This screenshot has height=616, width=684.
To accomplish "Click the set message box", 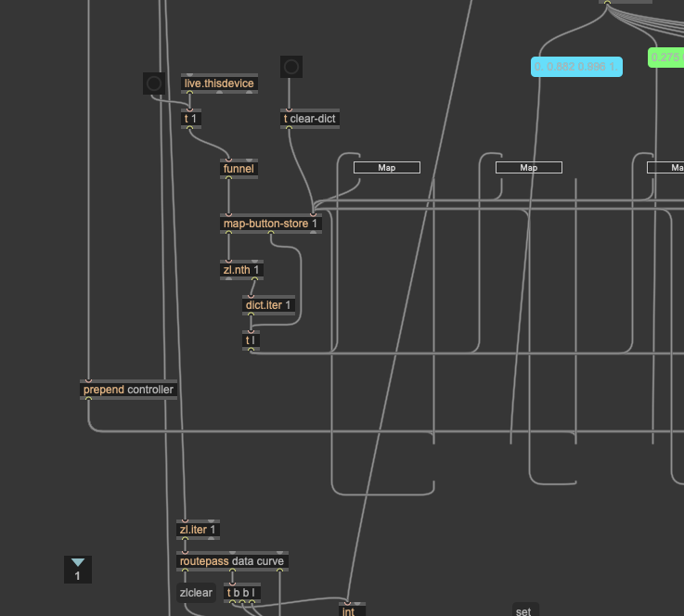I will [524, 610].
